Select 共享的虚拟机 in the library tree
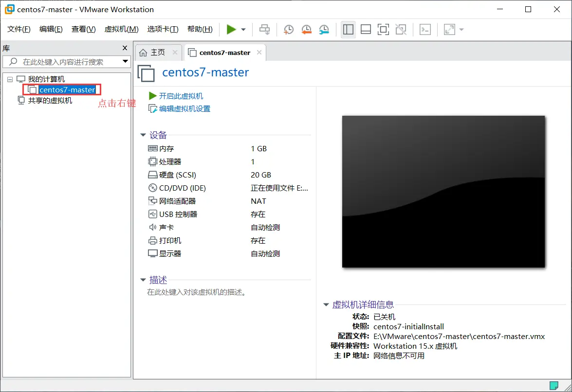 click(x=50, y=101)
